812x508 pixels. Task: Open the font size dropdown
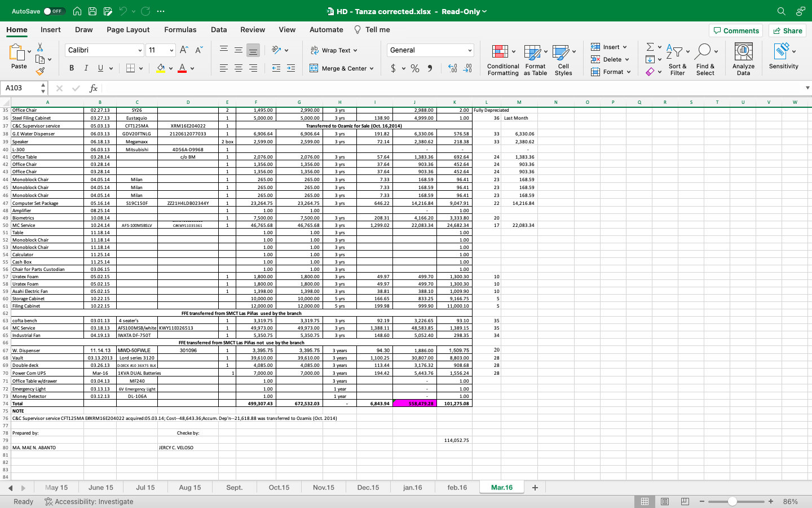pyautogui.click(x=171, y=50)
